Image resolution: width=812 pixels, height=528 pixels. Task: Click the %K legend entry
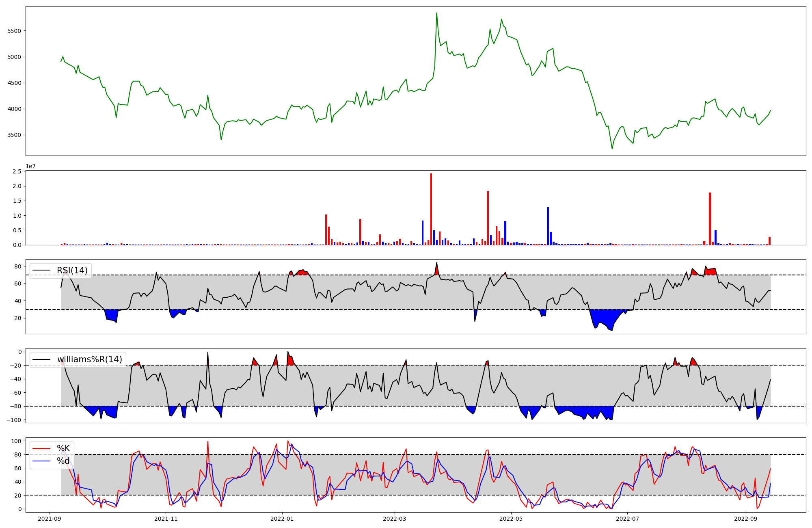[x=63, y=448]
